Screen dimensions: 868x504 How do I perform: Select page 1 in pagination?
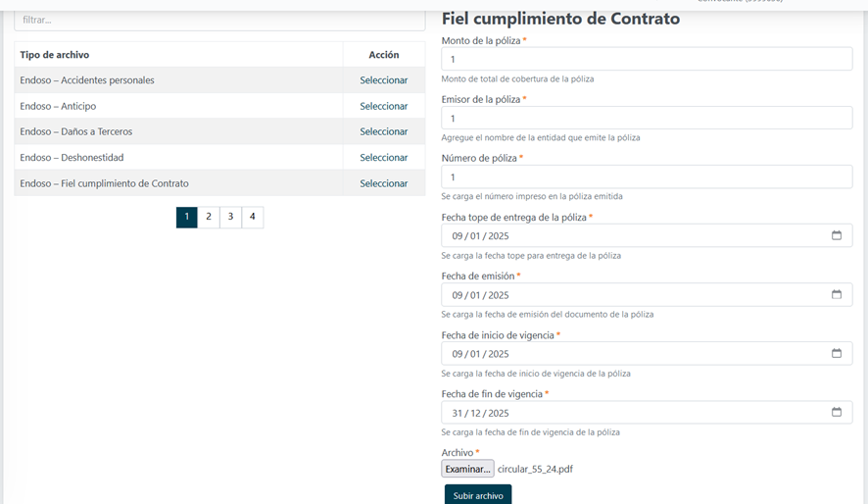pyautogui.click(x=186, y=217)
